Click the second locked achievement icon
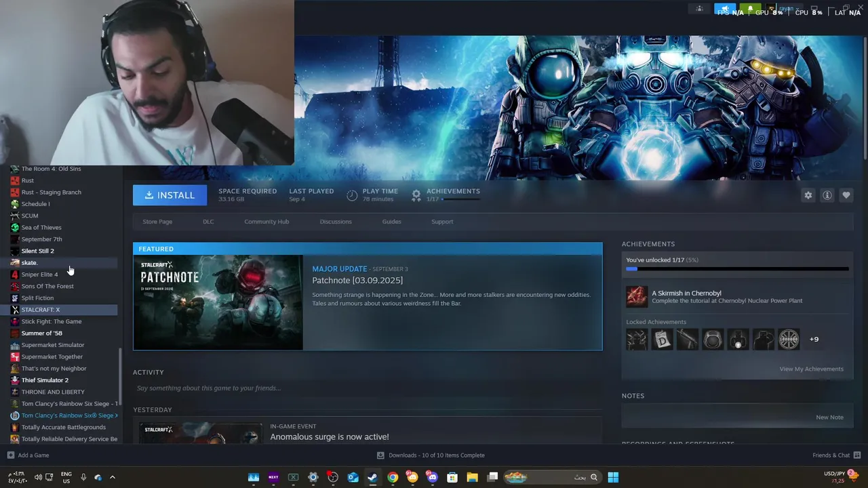The image size is (868, 488). click(x=662, y=339)
